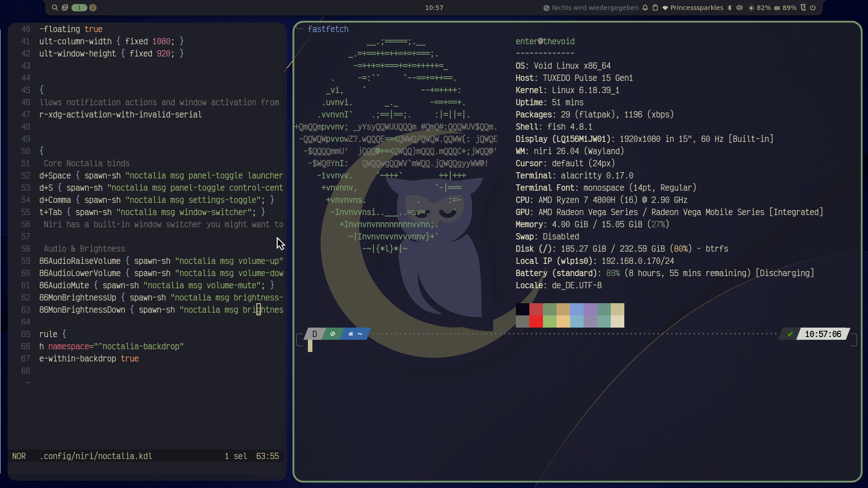Image resolution: width=868 pixels, height=488 pixels.
Task: Open the clipboard history icon
Action: (x=655, y=8)
